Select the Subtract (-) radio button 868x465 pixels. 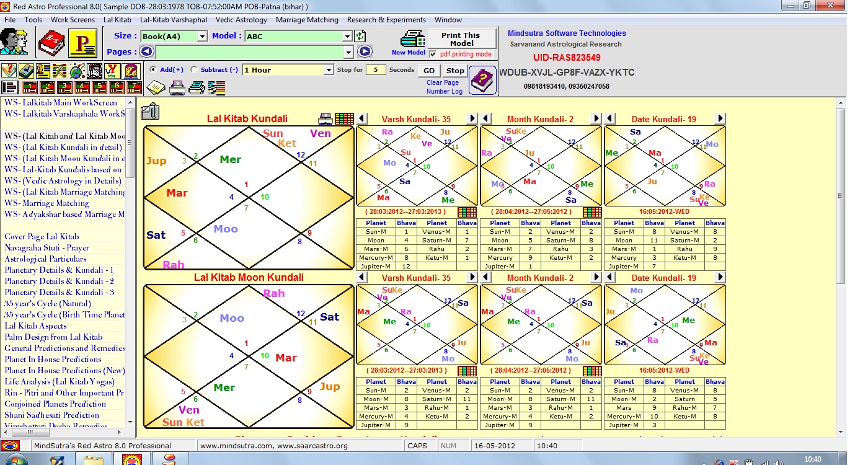(194, 69)
